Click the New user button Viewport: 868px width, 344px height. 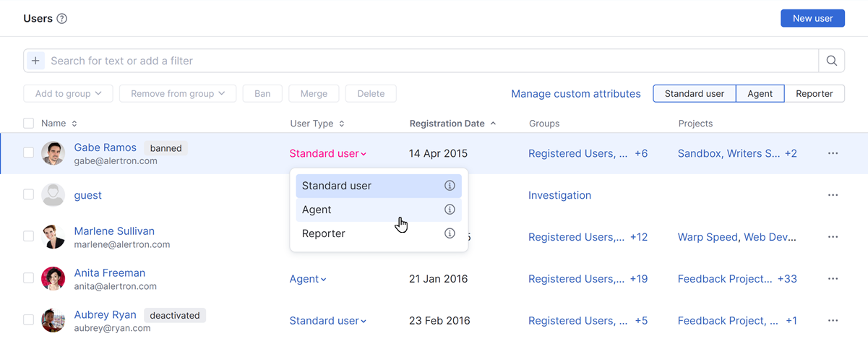coord(812,19)
